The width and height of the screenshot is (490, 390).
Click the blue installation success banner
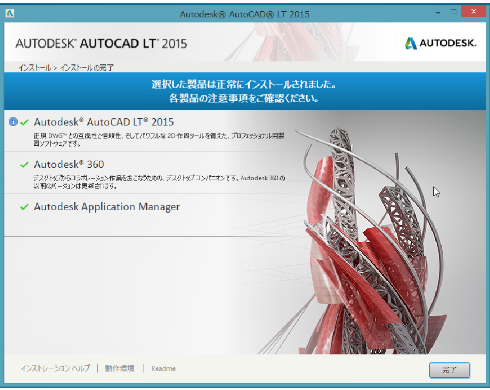pyautogui.click(x=245, y=91)
